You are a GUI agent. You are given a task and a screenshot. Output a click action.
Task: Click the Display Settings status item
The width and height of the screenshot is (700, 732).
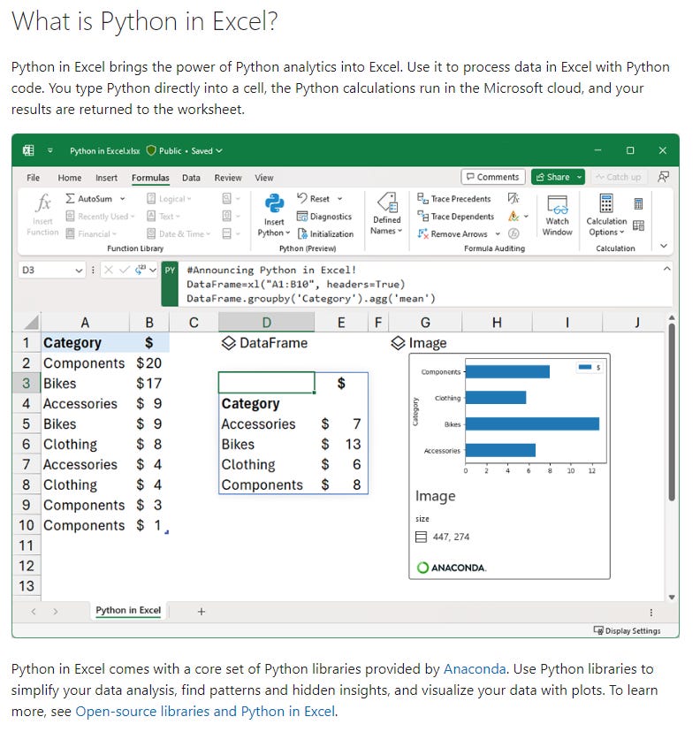pyautogui.click(x=627, y=630)
